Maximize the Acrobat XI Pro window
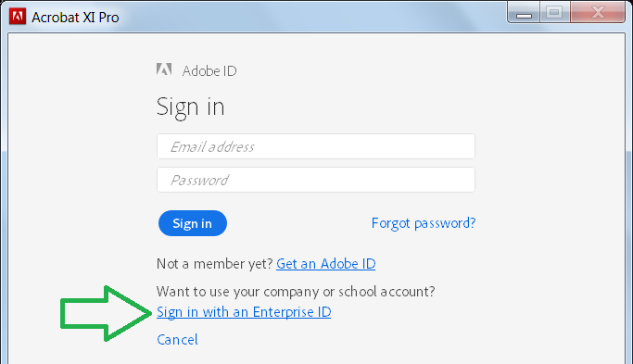The width and height of the screenshot is (633, 364). click(554, 12)
